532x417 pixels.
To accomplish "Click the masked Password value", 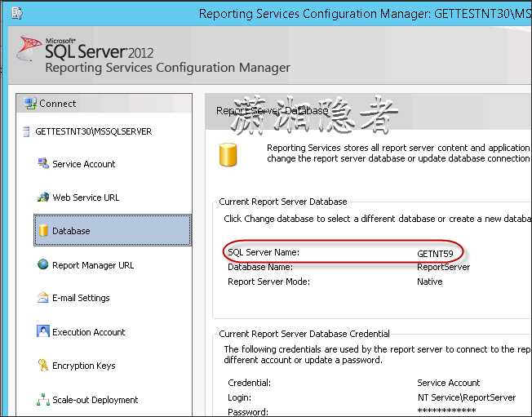I will [x=446, y=411].
